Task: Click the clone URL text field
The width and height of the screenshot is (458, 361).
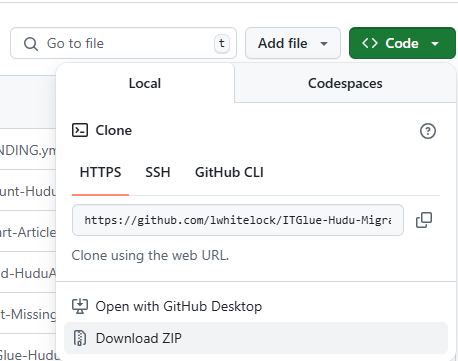Action: tap(238, 220)
